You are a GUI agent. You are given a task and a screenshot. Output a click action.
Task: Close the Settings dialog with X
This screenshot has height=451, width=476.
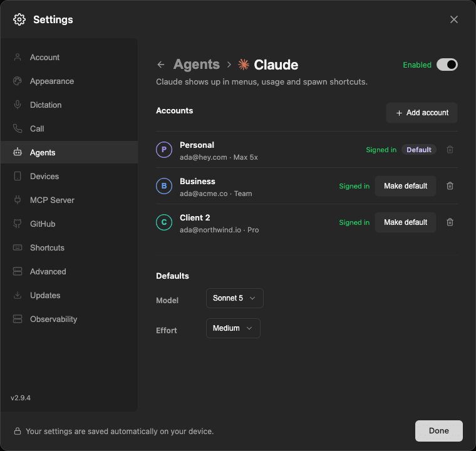454,19
